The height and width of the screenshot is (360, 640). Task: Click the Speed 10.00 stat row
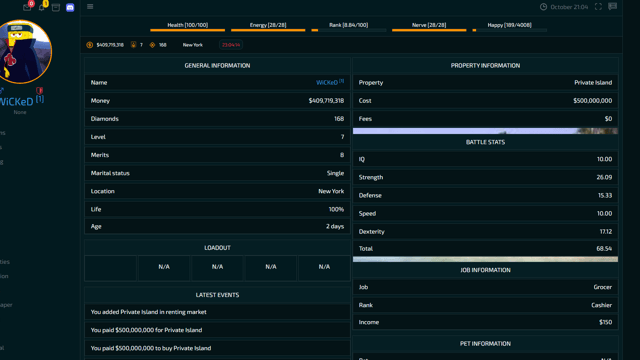pos(485,213)
